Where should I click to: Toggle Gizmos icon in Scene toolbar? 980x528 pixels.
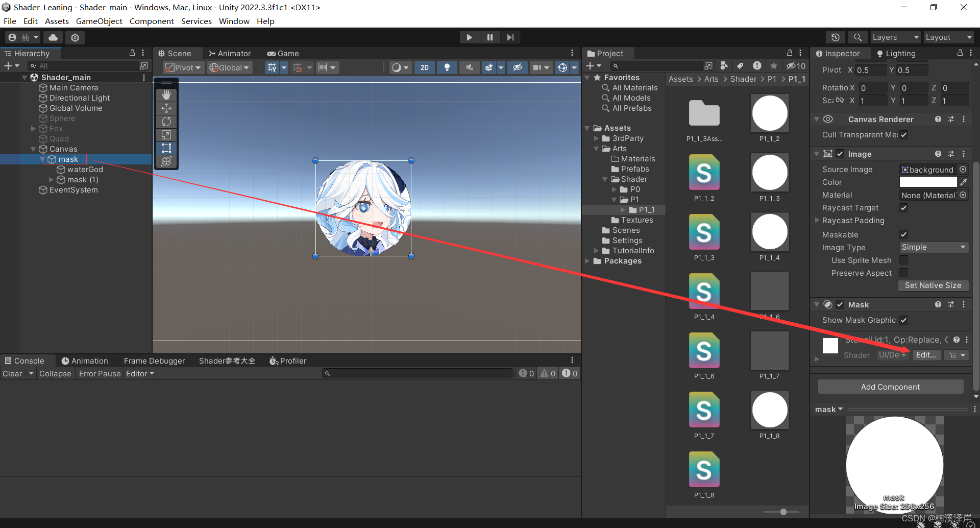click(x=562, y=67)
